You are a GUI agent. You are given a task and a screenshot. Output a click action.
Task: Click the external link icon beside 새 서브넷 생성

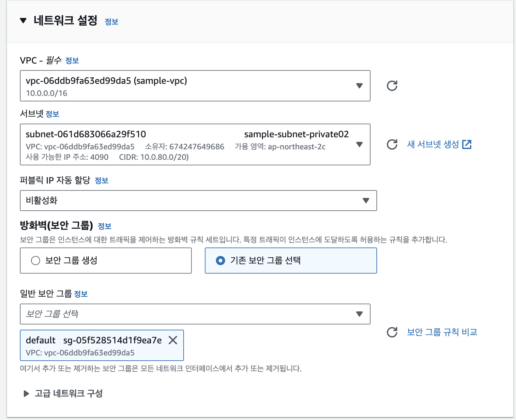tap(467, 144)
